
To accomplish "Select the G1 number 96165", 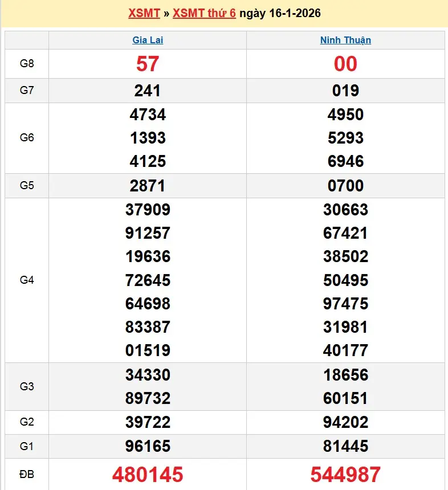I will click(148, 446).
